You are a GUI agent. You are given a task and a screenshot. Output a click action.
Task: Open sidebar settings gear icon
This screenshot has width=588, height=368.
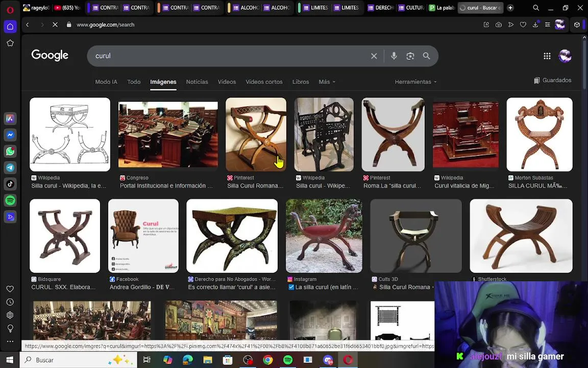coord(10,315)
